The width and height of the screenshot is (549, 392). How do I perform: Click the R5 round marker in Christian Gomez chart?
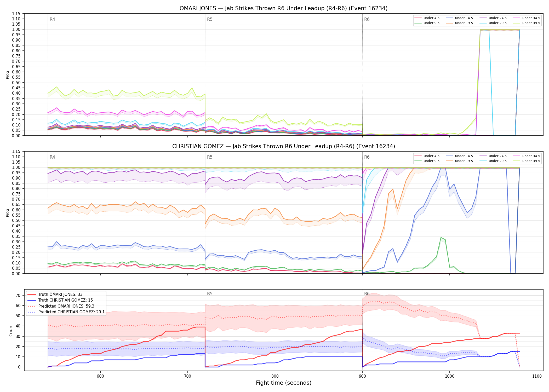pos(210,157)
